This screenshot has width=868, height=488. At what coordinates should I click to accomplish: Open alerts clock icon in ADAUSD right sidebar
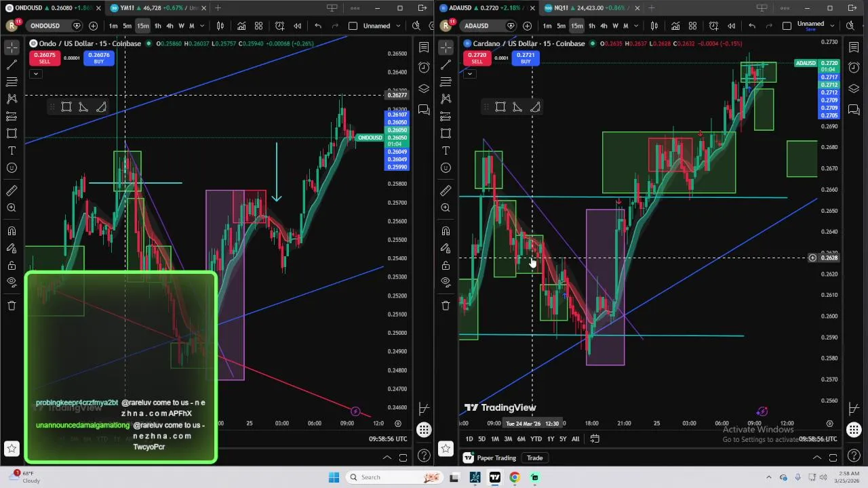coord(854,68)
